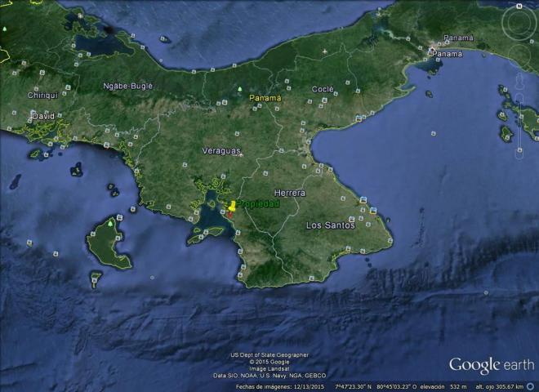Click the green mountain icon above Panamá label
539x392 pixels.
(x=239, y=89)
